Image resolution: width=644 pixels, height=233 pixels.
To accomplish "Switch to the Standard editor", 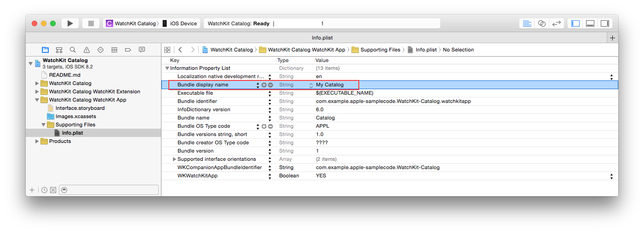I will (x=527, y=23).
